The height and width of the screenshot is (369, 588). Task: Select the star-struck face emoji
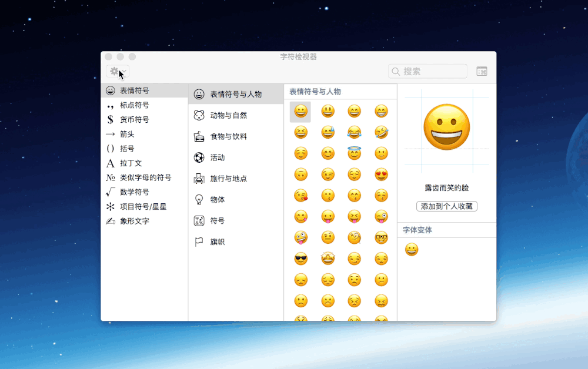point(328,259)
